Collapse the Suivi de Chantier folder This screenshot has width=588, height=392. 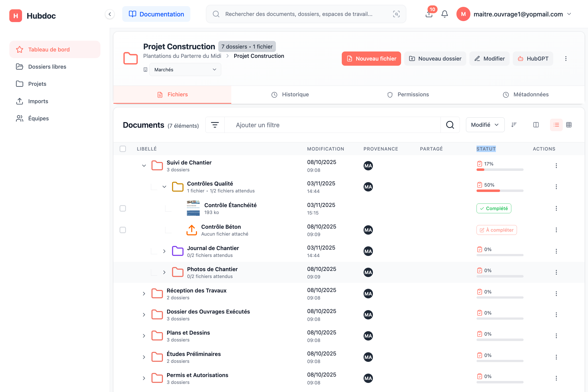coord(144,165)
